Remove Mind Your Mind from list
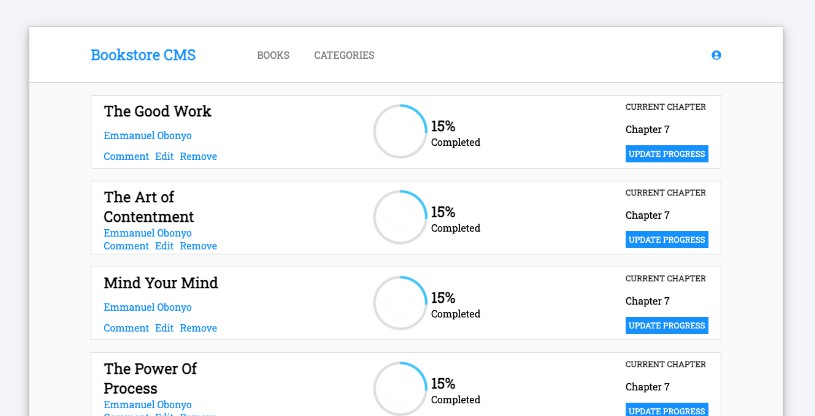Image resolution: width=815 pixels, height=416 pixels. [x=198, y=328]
